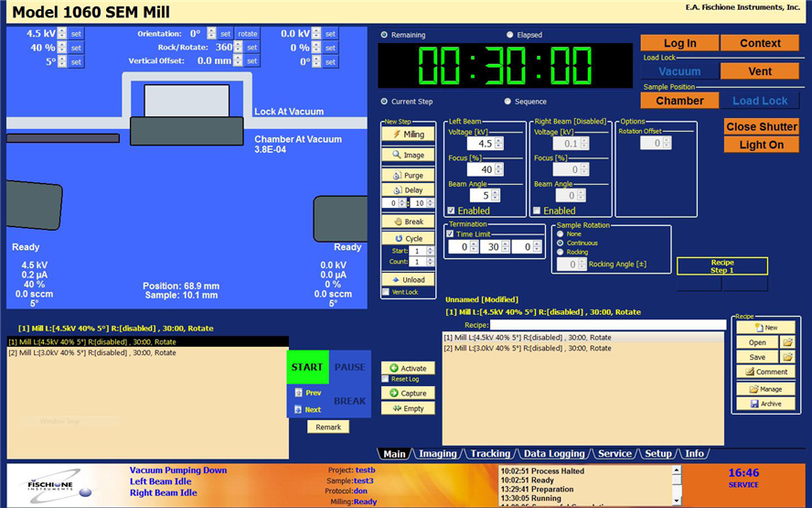Add an Unload step
812x508 pixels.
pos(408,279)
